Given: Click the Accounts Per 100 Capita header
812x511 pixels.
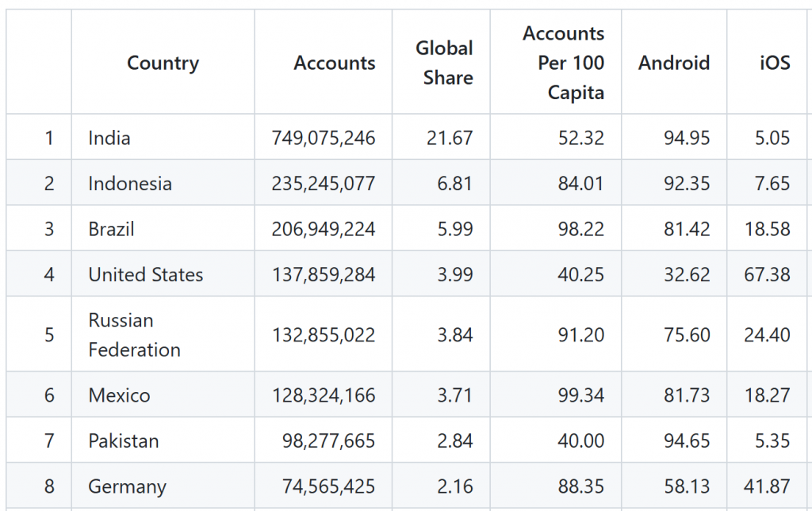Looking at the screenshot, I should (563, 63).
